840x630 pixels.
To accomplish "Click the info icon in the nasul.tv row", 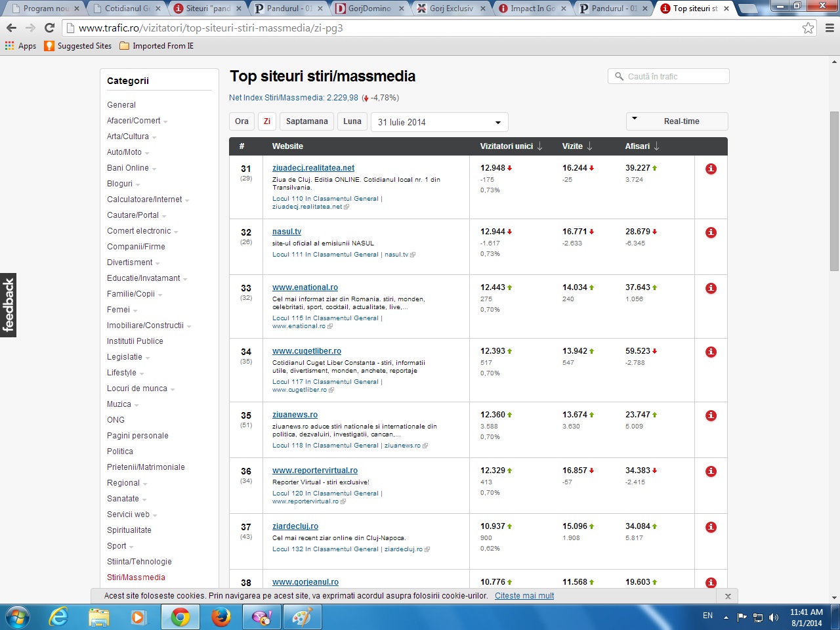I will [x=711, y=233].
